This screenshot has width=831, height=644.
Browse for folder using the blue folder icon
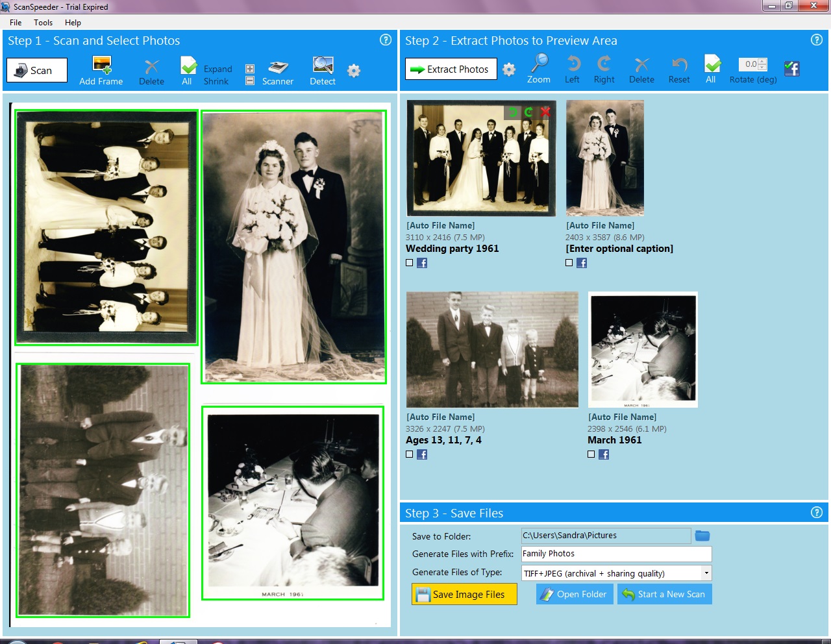[702, 536]
